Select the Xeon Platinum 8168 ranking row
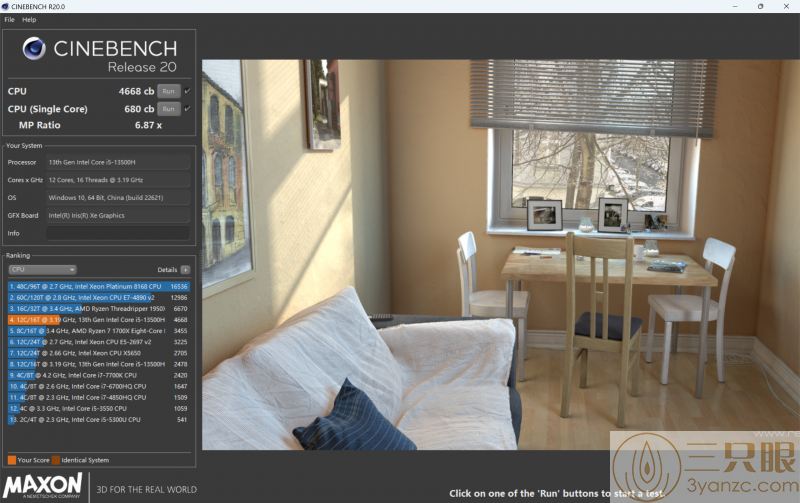 99,287
